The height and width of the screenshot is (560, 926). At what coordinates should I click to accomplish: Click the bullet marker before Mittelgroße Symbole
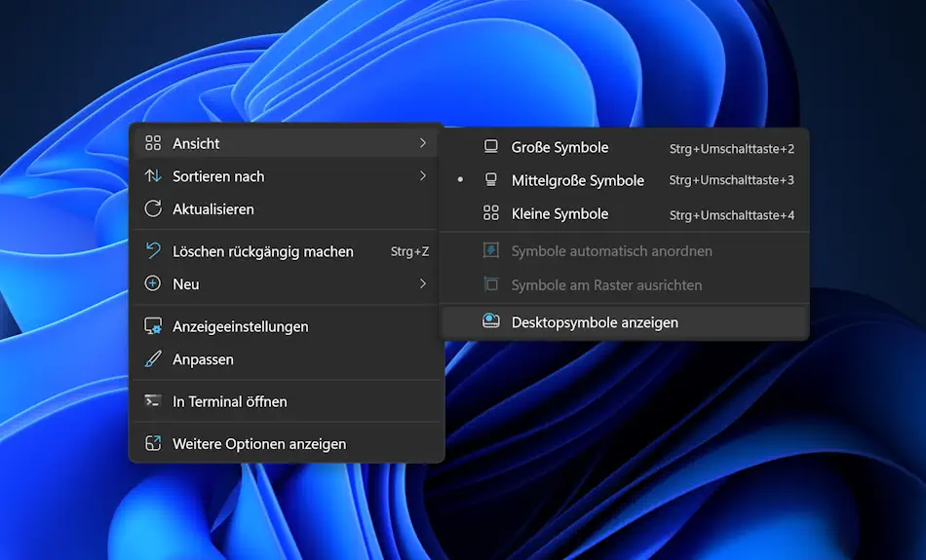coord(460,179)
